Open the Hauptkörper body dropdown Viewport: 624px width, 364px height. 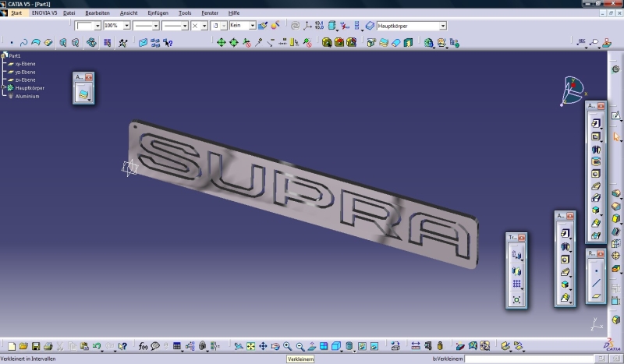443,26
